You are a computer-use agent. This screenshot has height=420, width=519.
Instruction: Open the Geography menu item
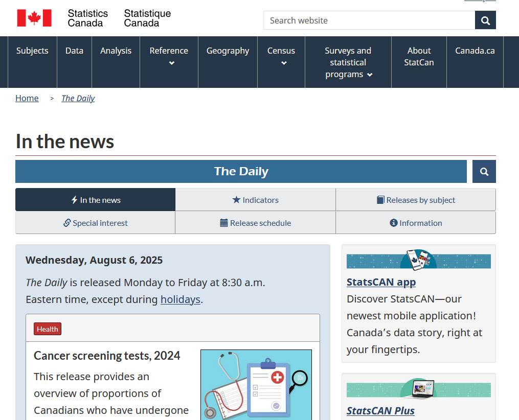coord(228,62)
